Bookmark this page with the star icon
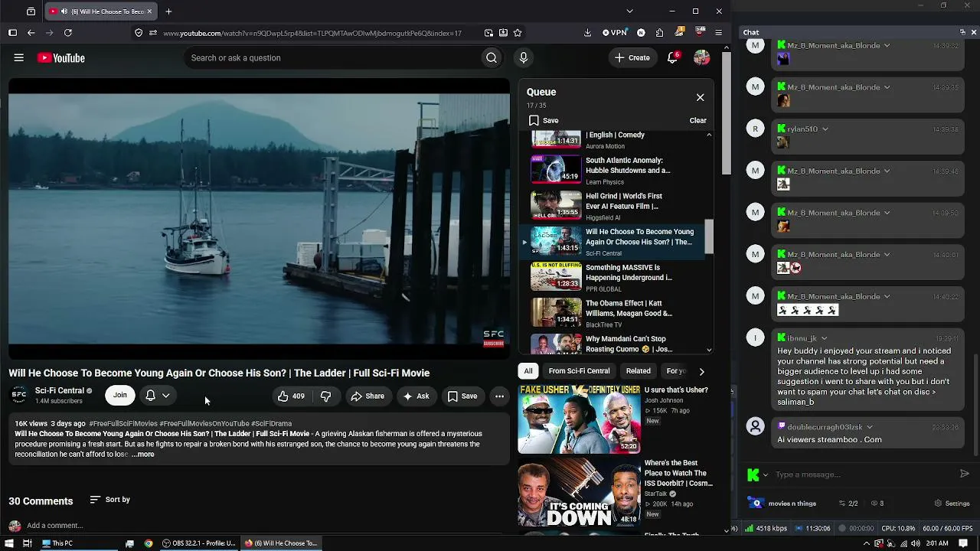The width and height of the screenshot is (980, 551). (x=518, y=33)
